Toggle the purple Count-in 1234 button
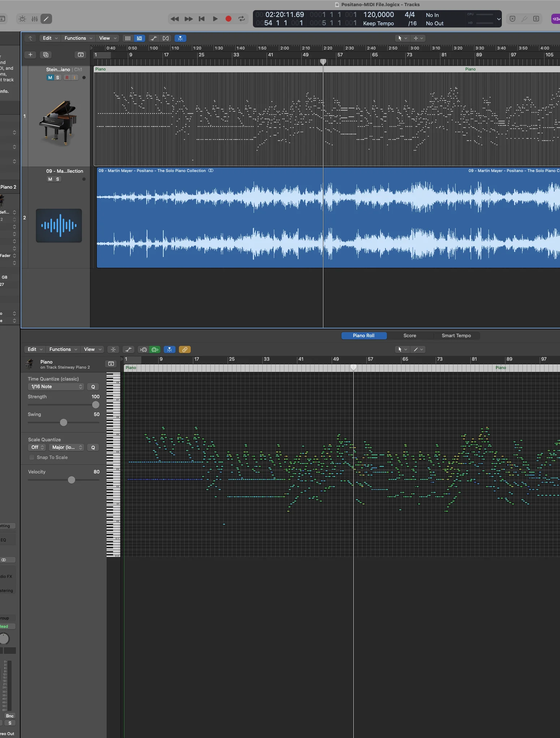Screen dimensions: 560x738 (556, 19)
